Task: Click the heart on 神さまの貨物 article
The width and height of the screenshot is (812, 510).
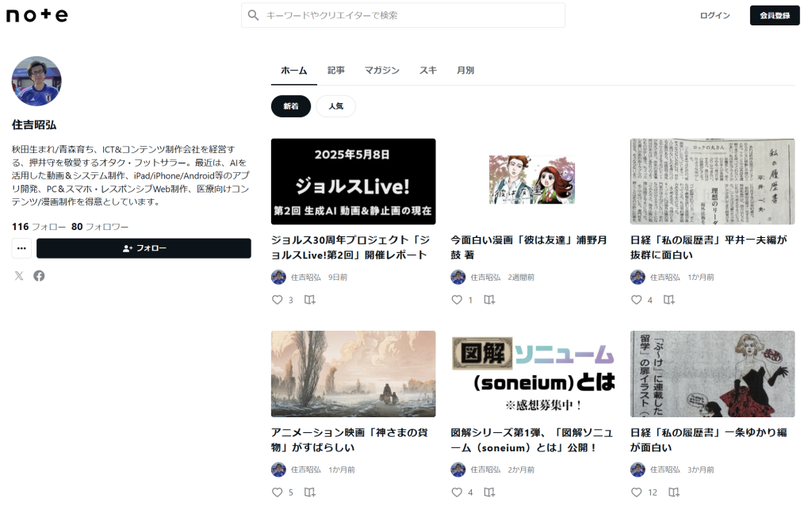Action: click(278, 492)
